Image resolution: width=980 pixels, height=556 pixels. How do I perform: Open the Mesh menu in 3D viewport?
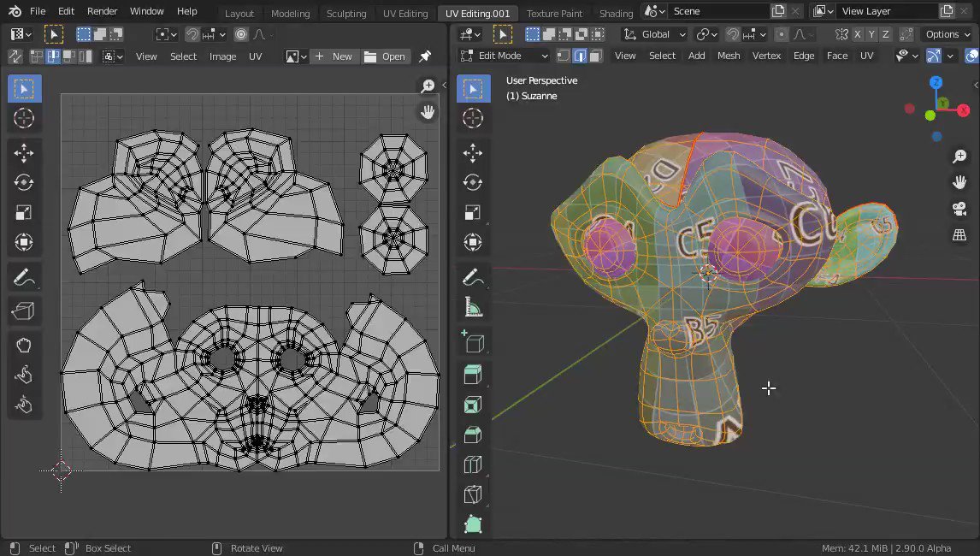(728, 56)
